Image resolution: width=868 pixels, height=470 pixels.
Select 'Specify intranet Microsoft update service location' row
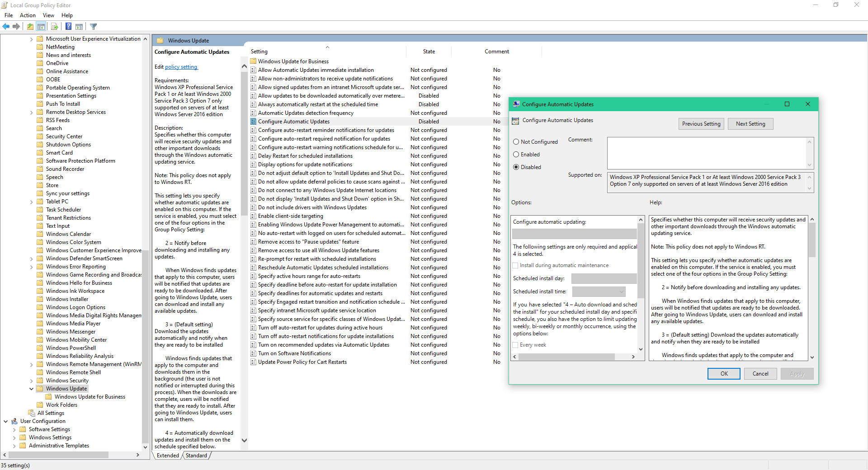[317, 310]
